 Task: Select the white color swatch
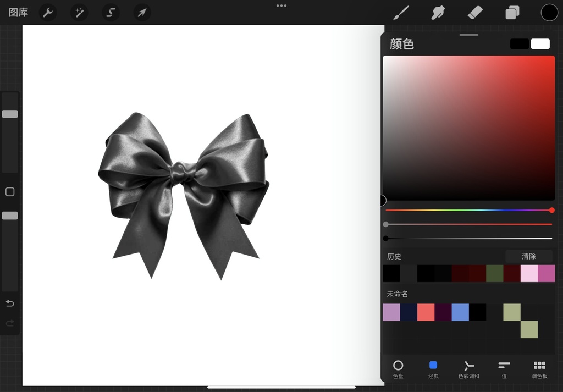[540, 43]
